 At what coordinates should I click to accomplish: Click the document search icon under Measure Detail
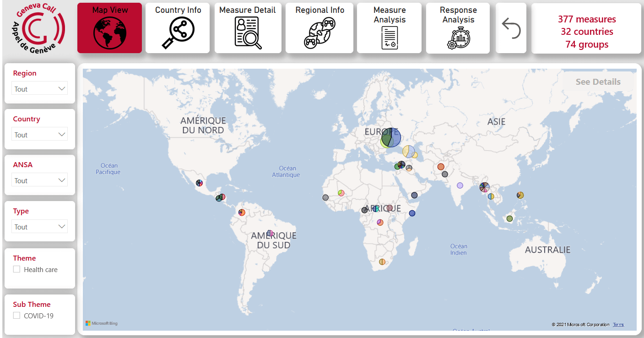coord(248,33)
